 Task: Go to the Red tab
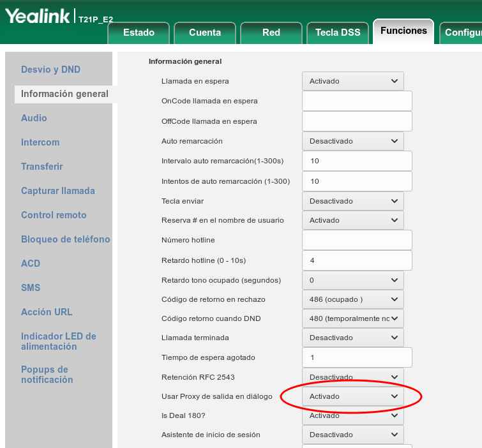[x=271, y=33]
